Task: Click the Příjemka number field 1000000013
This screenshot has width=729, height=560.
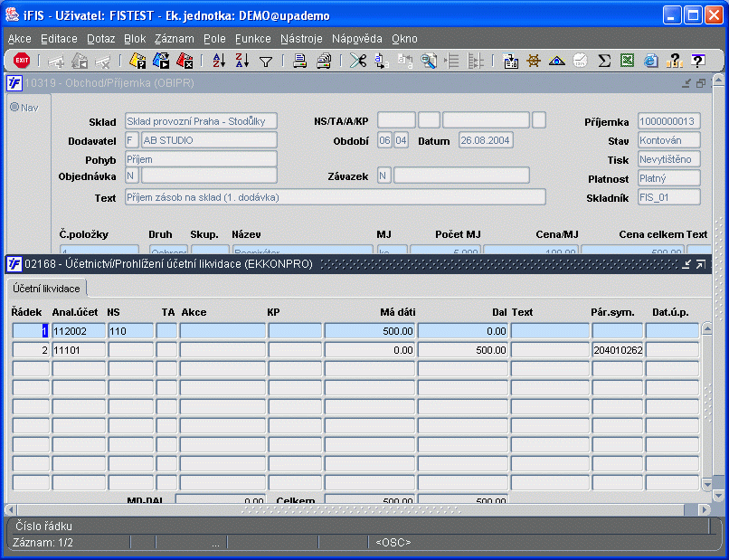Action: coord(668,121)
